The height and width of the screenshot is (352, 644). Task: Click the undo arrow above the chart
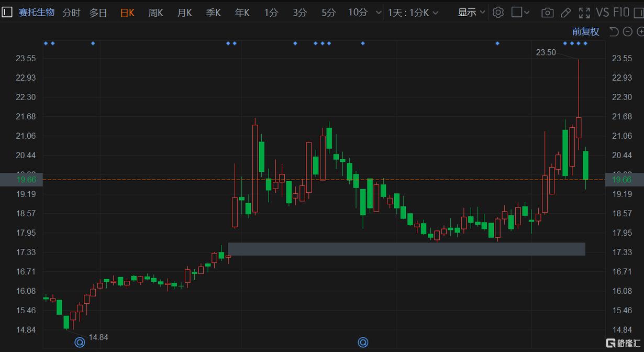pos(613,31)
